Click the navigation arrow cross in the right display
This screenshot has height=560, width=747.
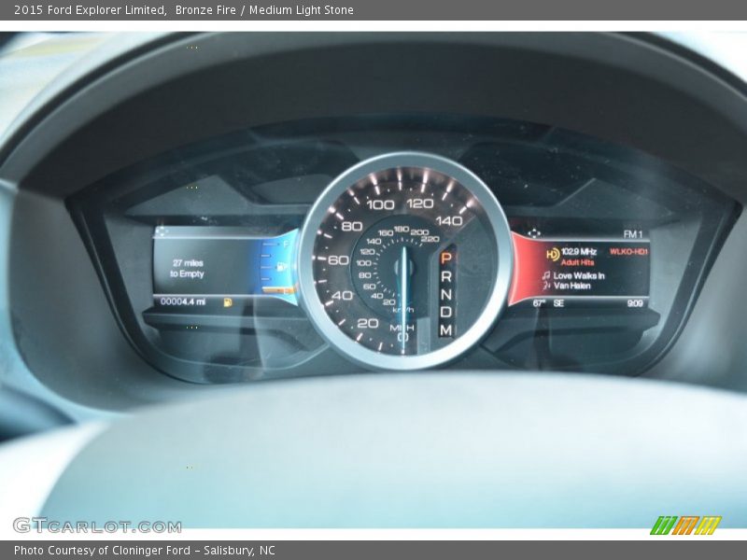point(534,233)
